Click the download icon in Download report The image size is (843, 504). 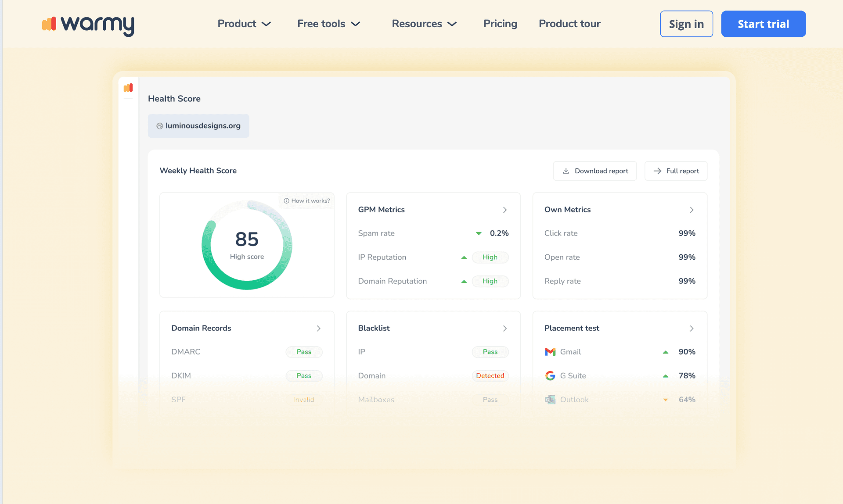(x=566, y=171)
